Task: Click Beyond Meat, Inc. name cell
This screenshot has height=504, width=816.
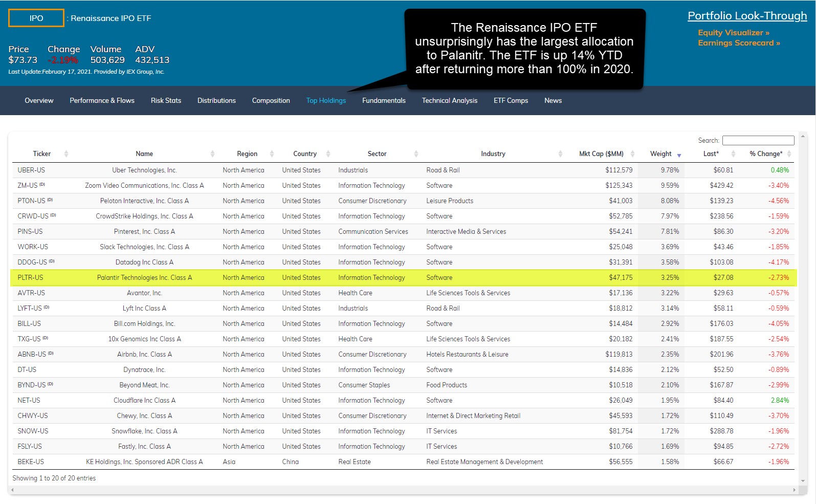Action: [144, 385]
